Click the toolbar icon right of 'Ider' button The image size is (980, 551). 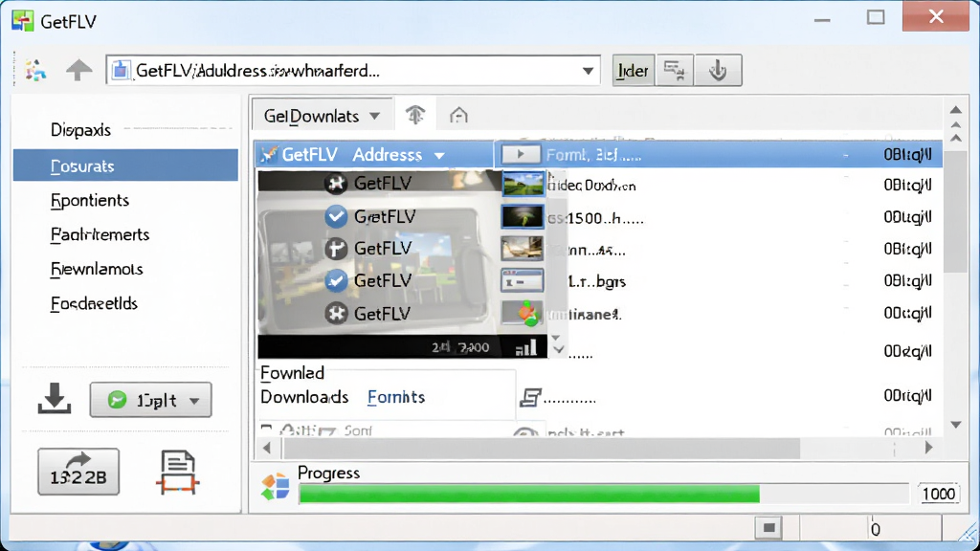pyautogui.click(x=675, y=71)
